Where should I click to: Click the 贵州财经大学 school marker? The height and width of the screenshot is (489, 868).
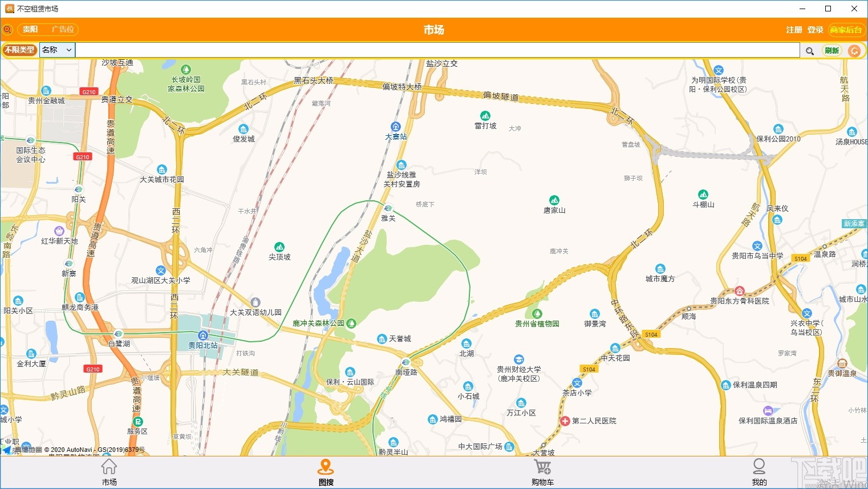[x=518, y=359]
